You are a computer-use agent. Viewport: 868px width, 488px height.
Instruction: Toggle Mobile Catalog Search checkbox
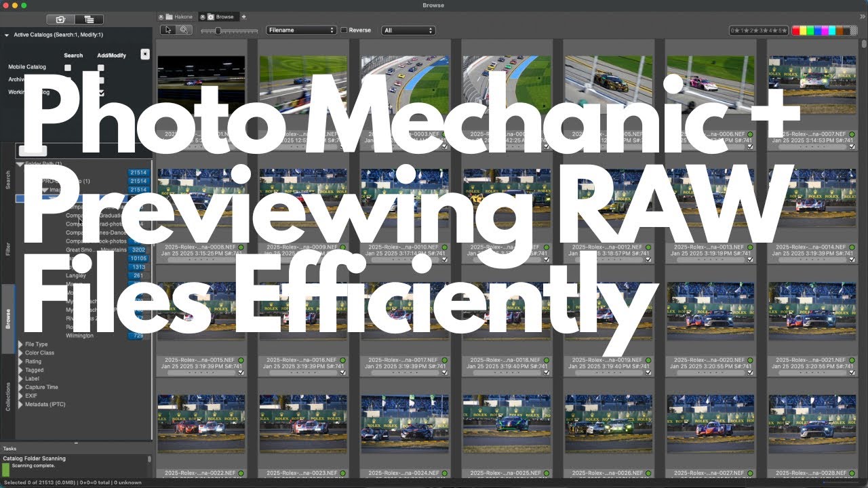point(68,68)
